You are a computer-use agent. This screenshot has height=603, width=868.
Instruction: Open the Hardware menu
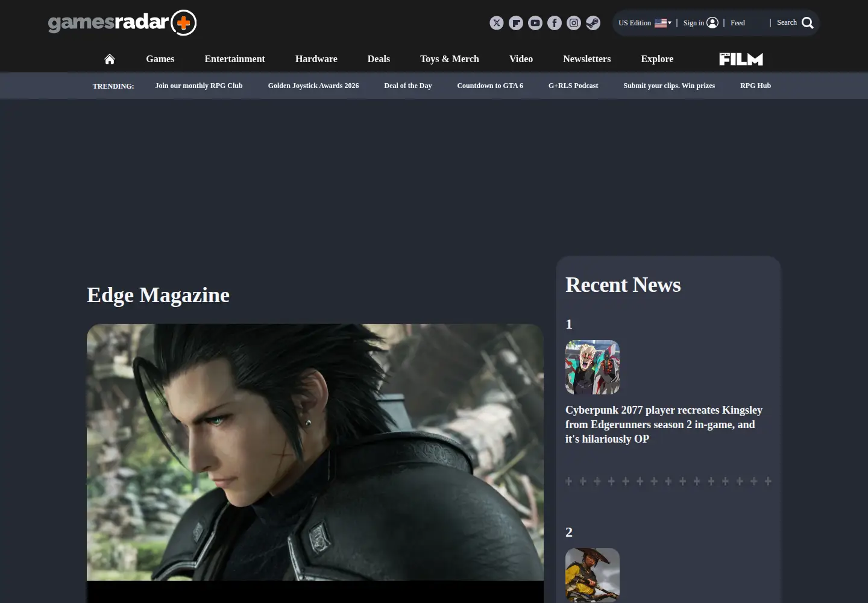coord(316,59)
